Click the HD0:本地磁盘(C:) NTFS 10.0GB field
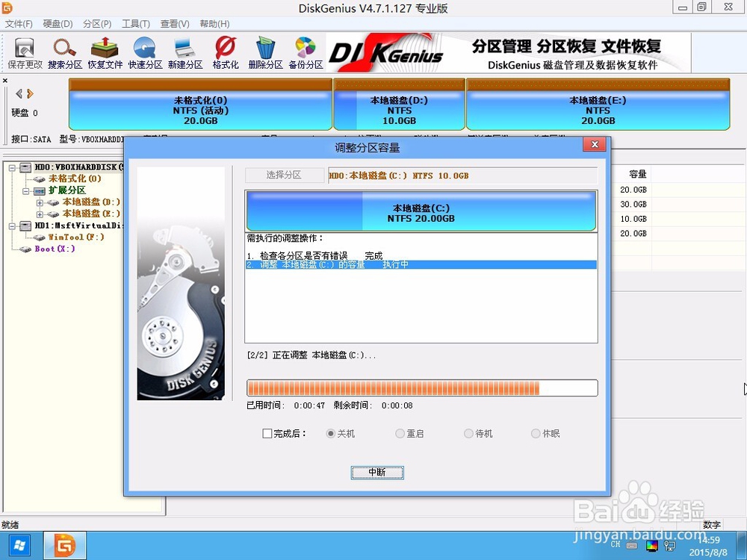This screenshot has height=560, width=747. click(x=462, y=175)
